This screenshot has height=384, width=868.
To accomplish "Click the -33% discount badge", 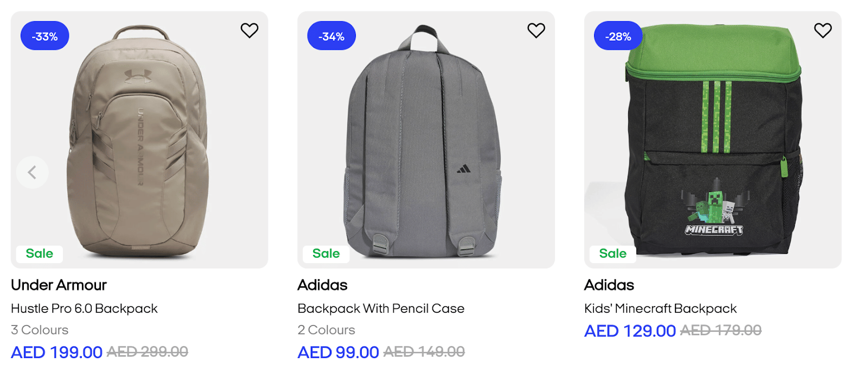I will coord(44,36).
